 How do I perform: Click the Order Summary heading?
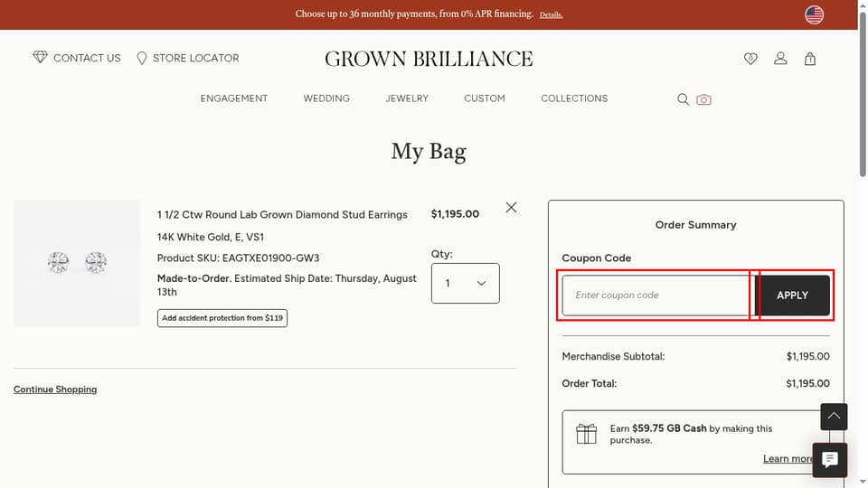coord(696,225)
